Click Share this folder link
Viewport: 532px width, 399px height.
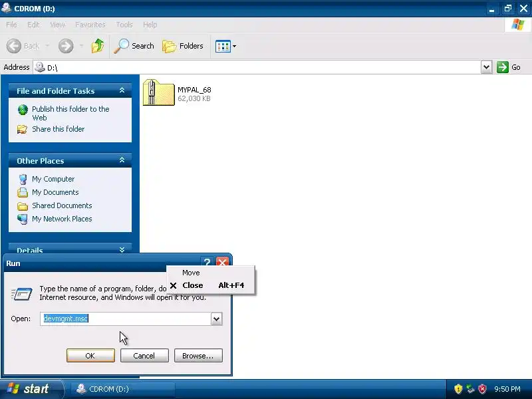[x=58, y=129]
